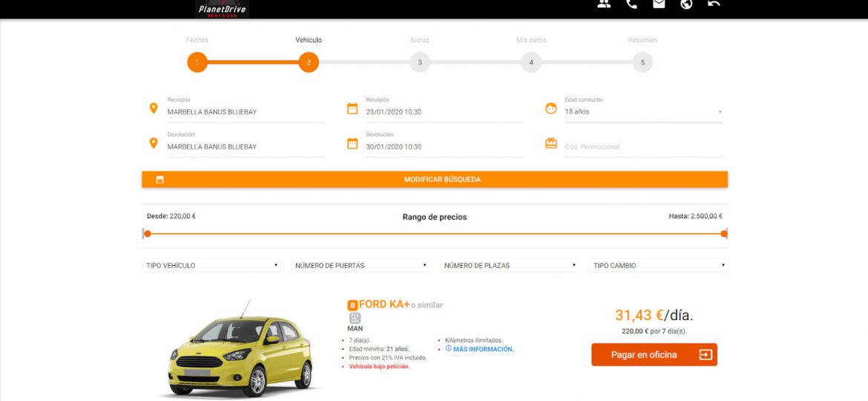The height and width of the screenshot is (401, 868).
Task: Open the Tipo cambio filter
Action: click(657, 265)
